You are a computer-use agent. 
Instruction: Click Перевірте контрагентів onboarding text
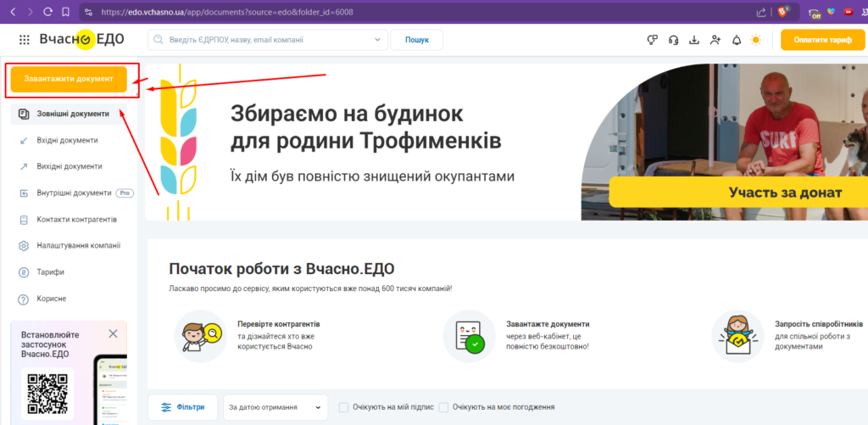click(279, 324)
